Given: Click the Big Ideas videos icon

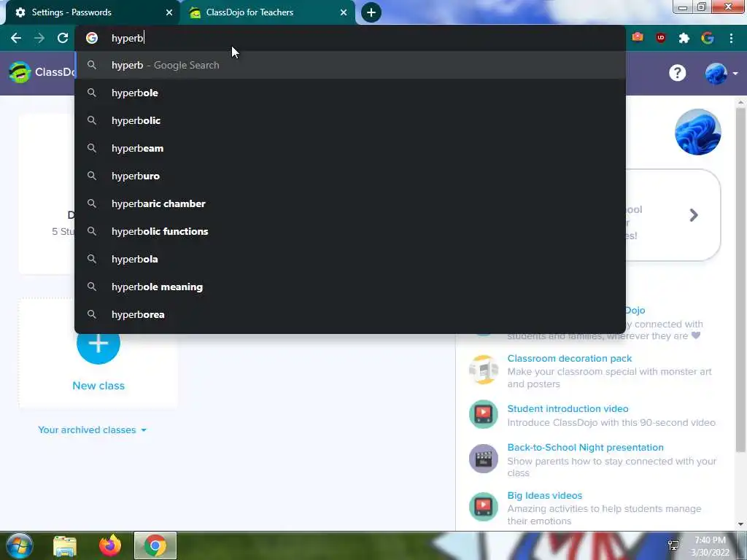Looking at the screenshot, I should click(483, 507).
